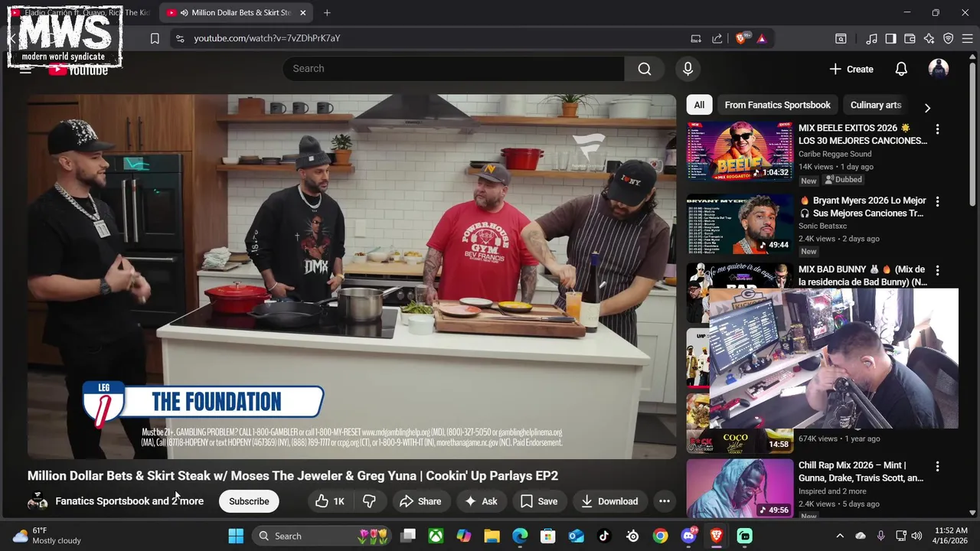Start voice search with the microphone icon
Image resolution: width=980 pixels, height=551 pixels.
tap(688, 69)
